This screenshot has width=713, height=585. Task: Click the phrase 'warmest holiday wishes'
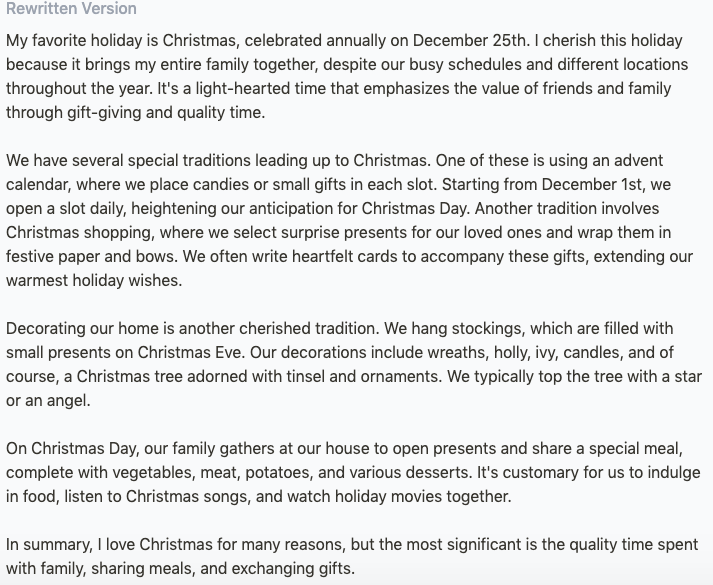click(94, 280)
